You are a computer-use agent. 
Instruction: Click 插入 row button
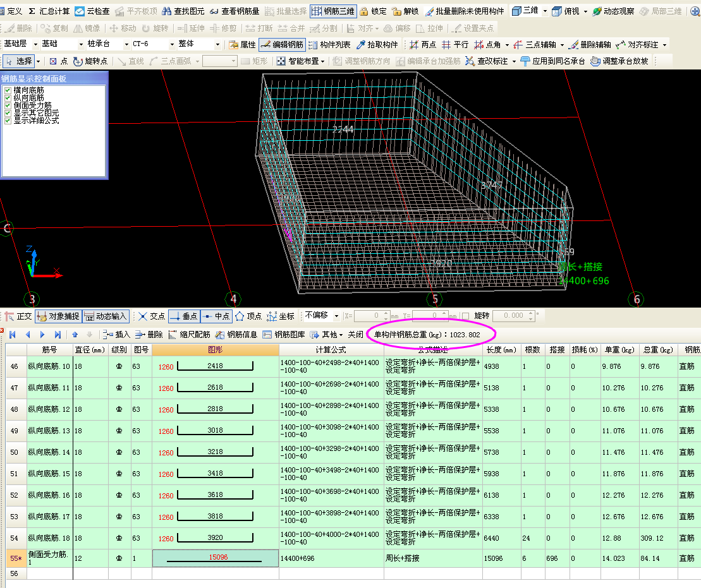pyautogui.click(x=116, y=334)
